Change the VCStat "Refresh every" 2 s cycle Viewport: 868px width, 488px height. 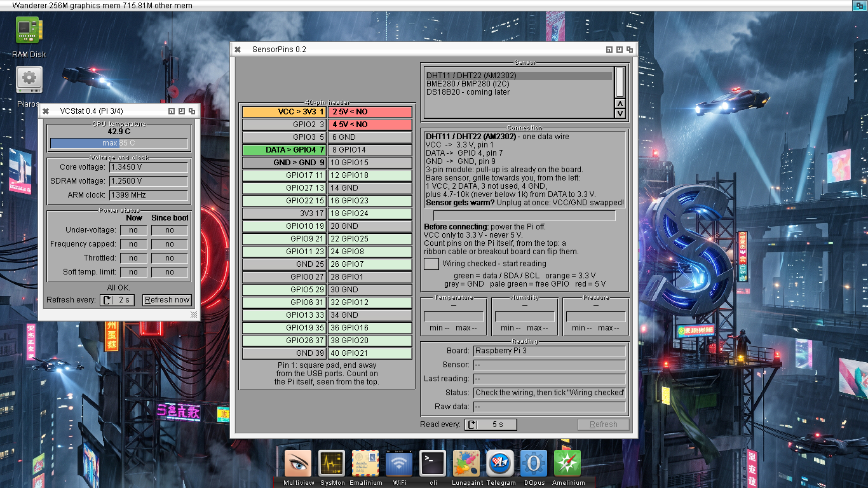coord(117,300)
